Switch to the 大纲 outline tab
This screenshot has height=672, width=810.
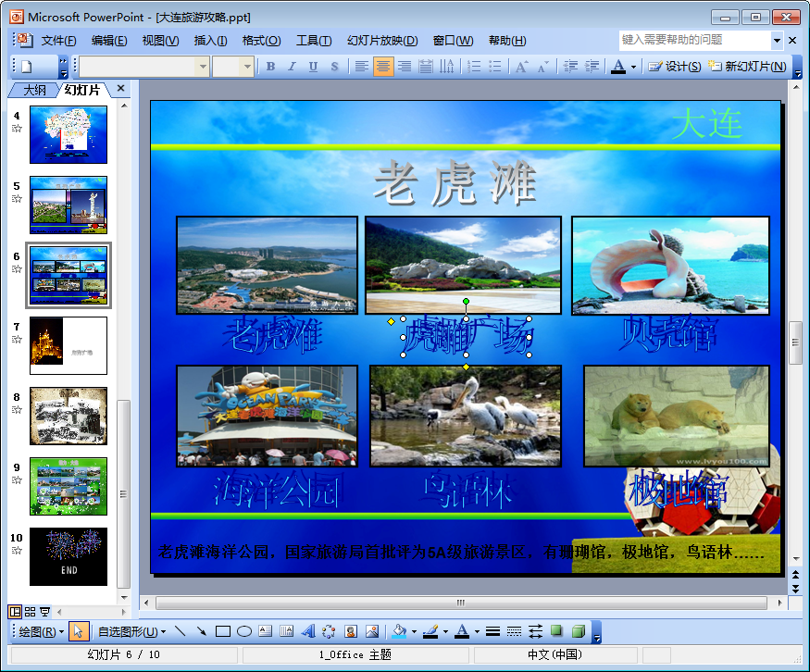(34, 91)
